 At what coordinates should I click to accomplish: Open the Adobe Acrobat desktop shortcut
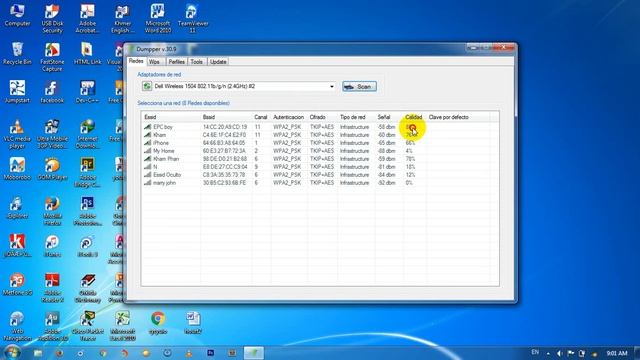pyautogui.click(x=87, y=19)
